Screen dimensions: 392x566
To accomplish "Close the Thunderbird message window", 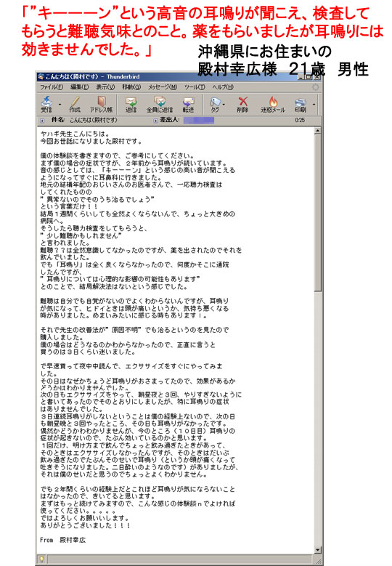I will [317, 76].
